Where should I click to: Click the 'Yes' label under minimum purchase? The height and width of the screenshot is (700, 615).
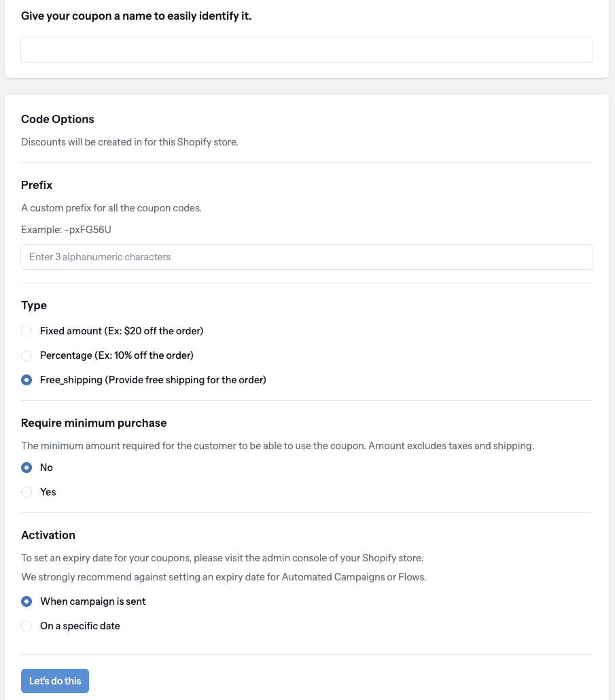point(48,492)
